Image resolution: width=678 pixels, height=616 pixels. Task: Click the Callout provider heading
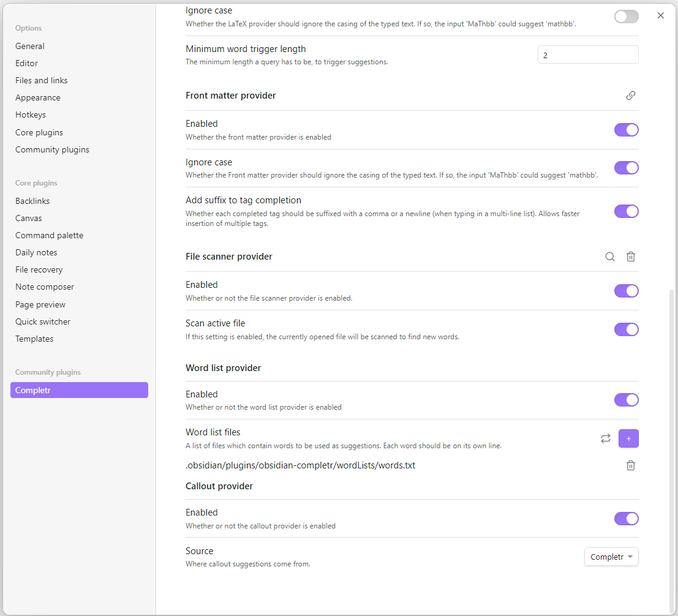click(x=219, y=486)
